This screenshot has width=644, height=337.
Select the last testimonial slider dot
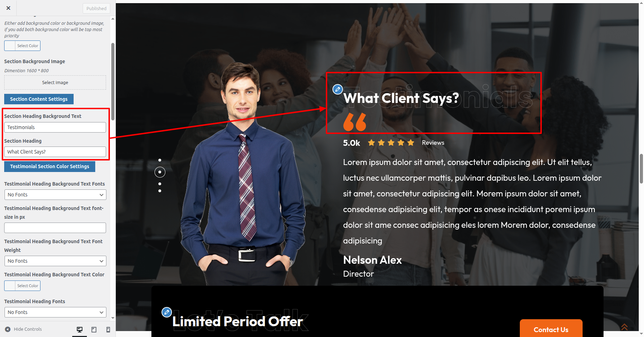[160, 191]
